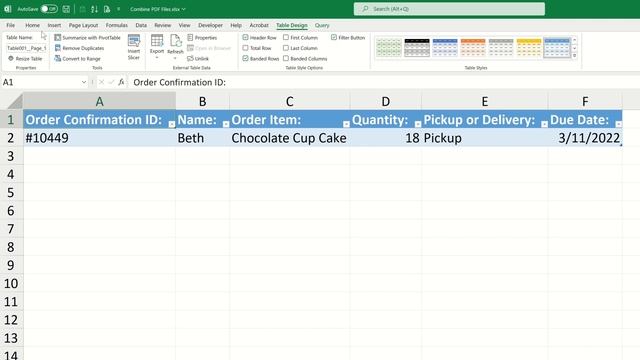Toggle Filter Button checkbox

pos(334,37)
